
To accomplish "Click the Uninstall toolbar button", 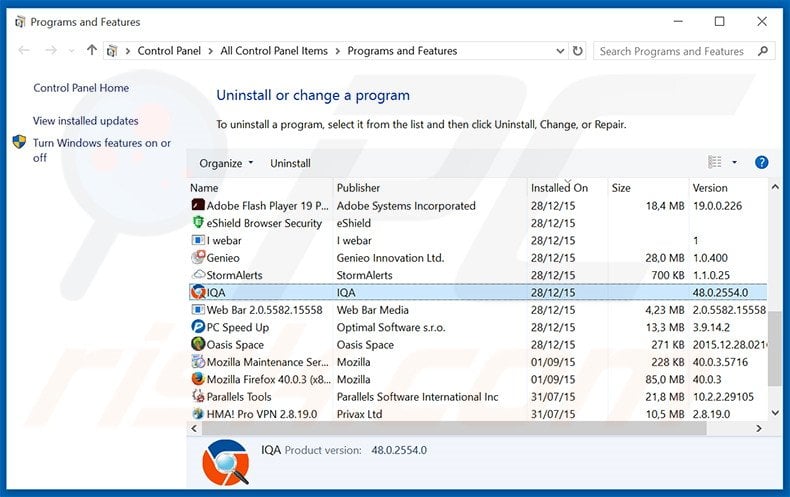I will [290, 163].
